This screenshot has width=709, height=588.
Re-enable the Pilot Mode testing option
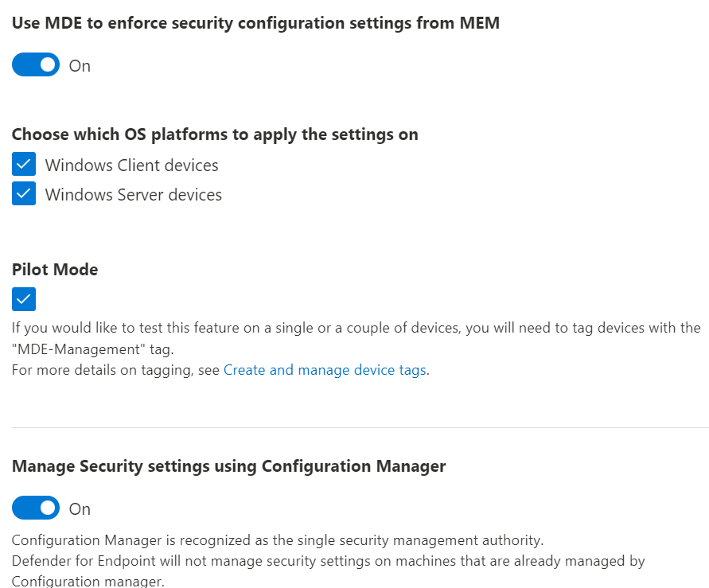pyautogui.click(x=23, y=299)
